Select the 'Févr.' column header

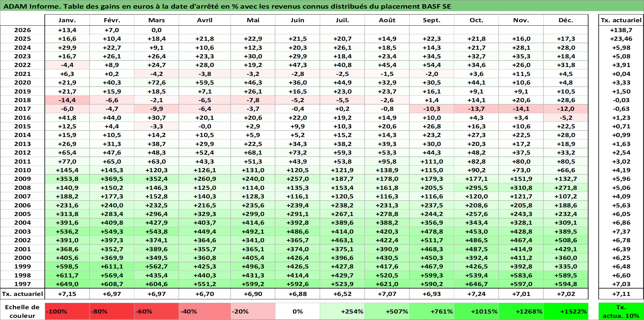coord(112,20)
